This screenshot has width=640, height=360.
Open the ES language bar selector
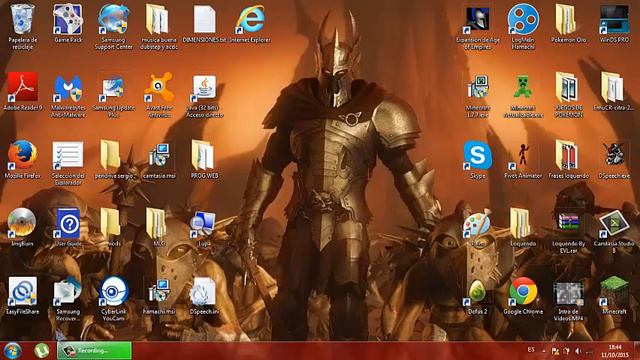coord(531,350)
